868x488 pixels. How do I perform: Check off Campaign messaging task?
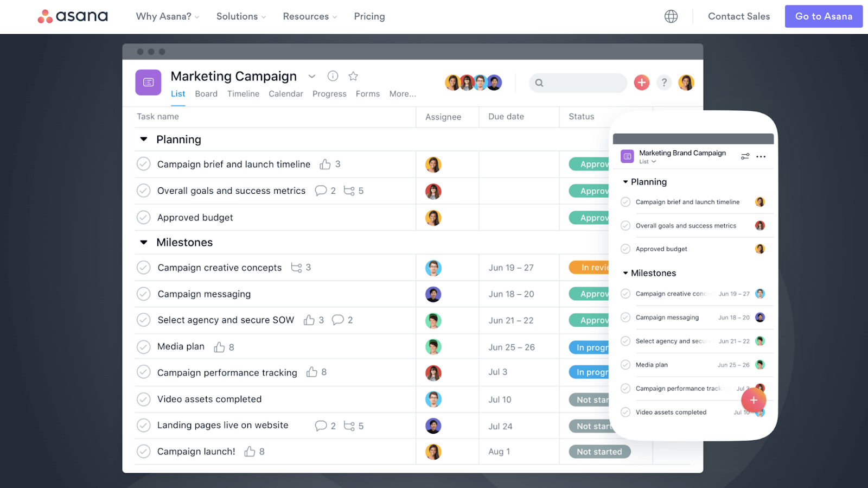143,294
